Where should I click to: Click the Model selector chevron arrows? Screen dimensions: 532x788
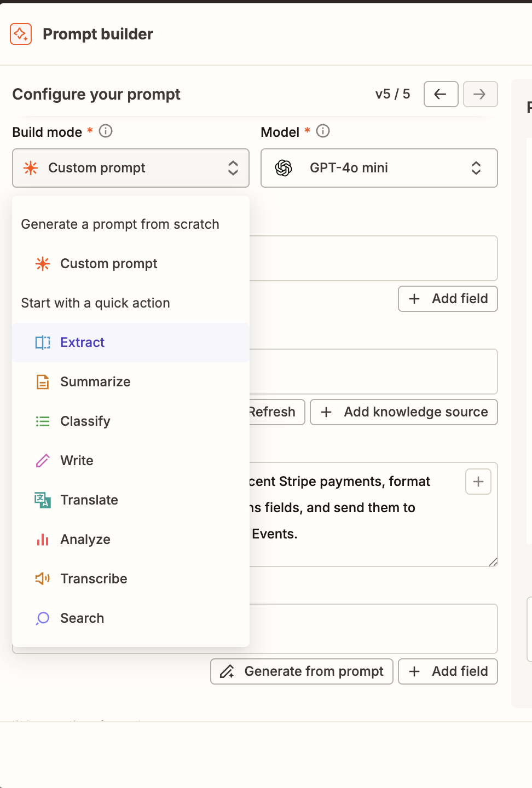click(x=476, y=168)
